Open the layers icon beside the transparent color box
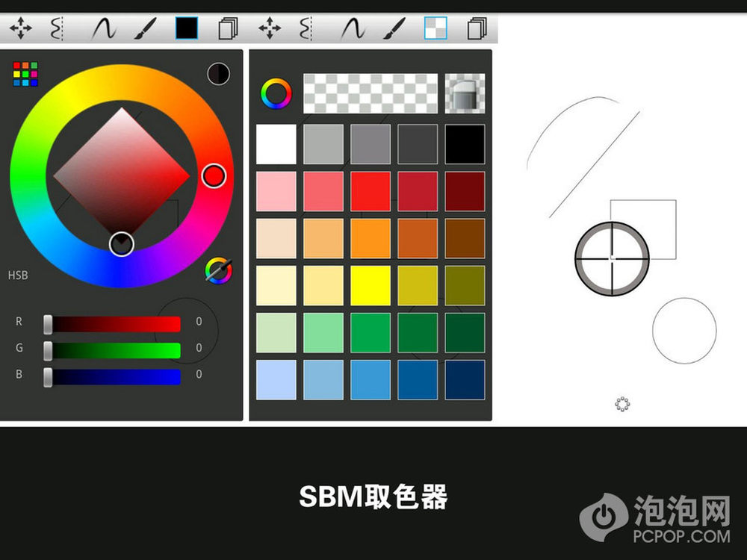 tap(476, 29)
